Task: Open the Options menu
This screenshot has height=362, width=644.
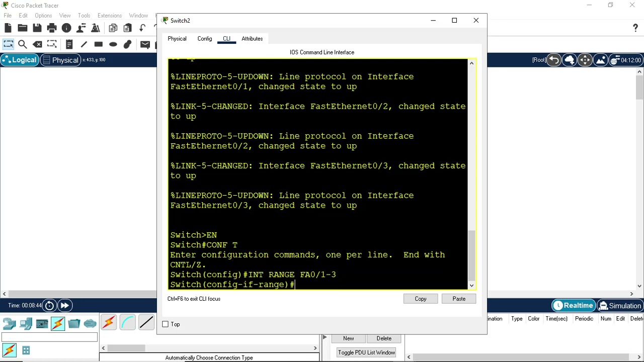Action: [43, 16]
